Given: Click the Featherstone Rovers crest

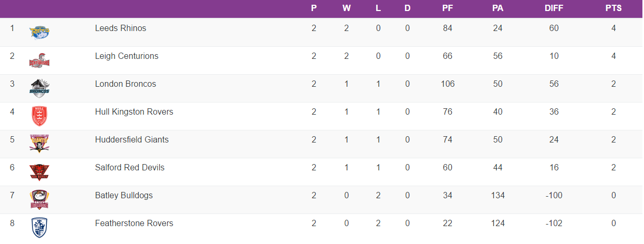Looking at the screenshot, I should click(39, 227).
